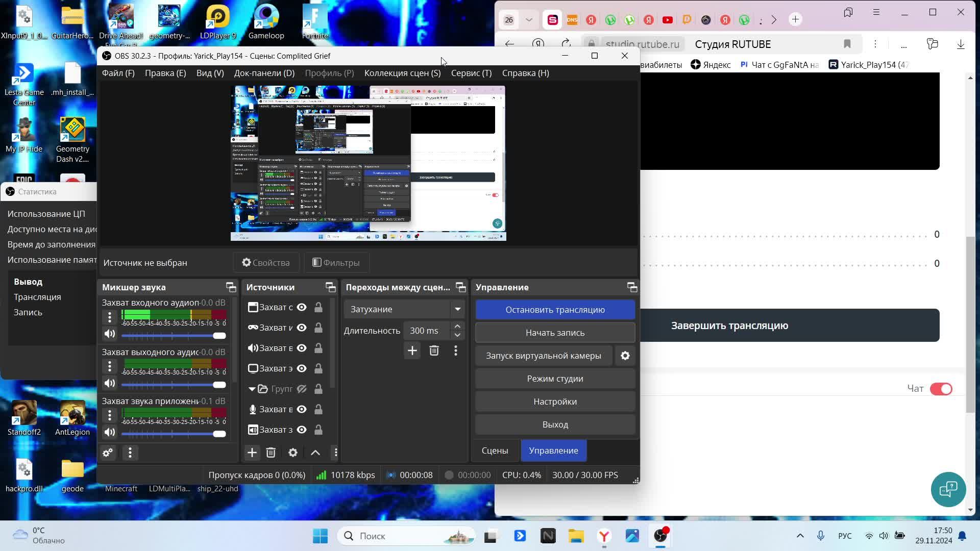Lock the first source in Sources list
The height and width of the screenshot is (551, 980).
318,307
